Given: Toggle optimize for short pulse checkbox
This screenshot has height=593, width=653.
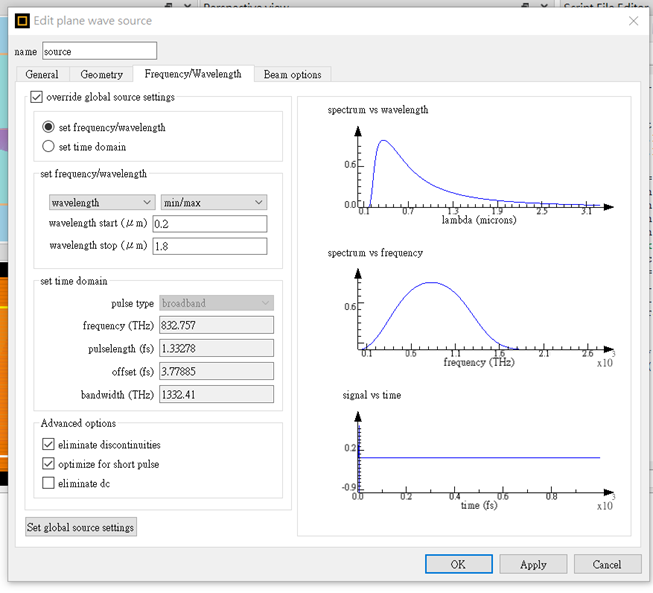Looking at the screenshot, I should (x=48, y=463).
